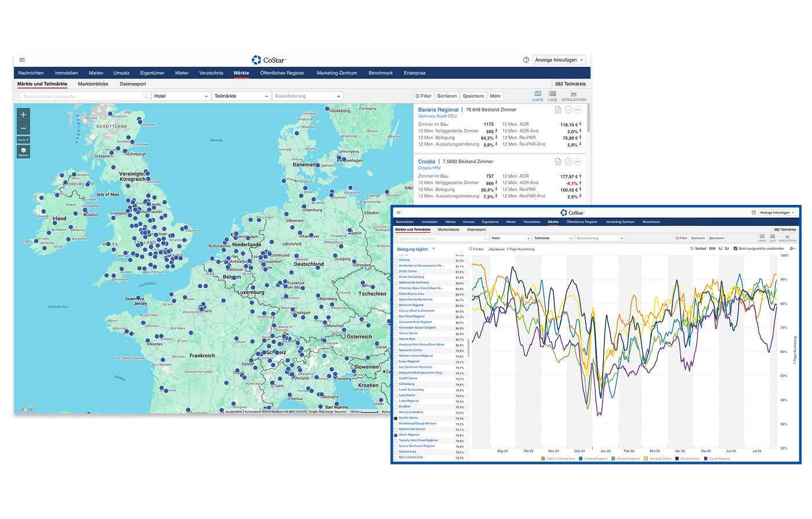Zoom out on the map with the minus button
The width and height of the screenshot is (812, 519).
(x=23, y=128)
